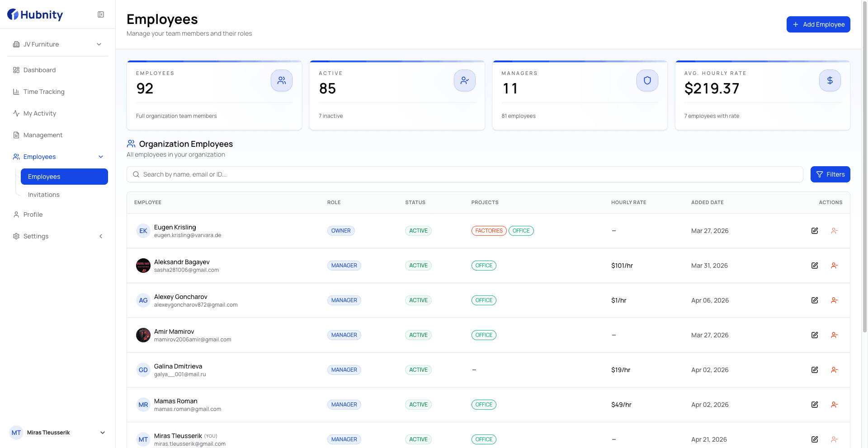This screenshot has width=868, height=448.
Task: Click the Hubnity logo
Action: click(35, 14)
